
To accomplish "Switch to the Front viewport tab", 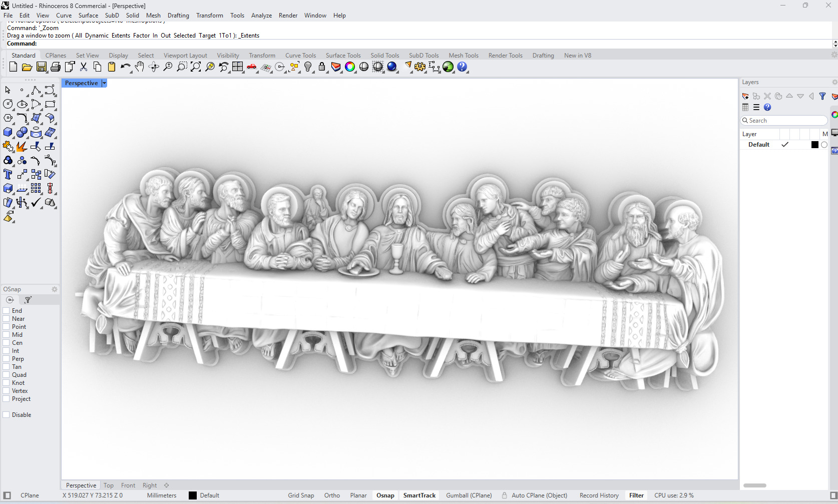I will 128,485.
